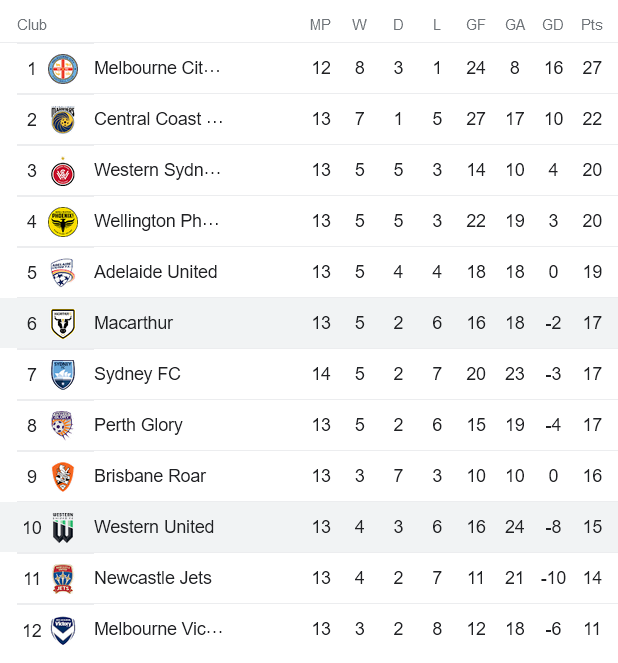The height and width of the screenshot is (663, 618).
Task: Click the Club column header
Action: [32, 25]
